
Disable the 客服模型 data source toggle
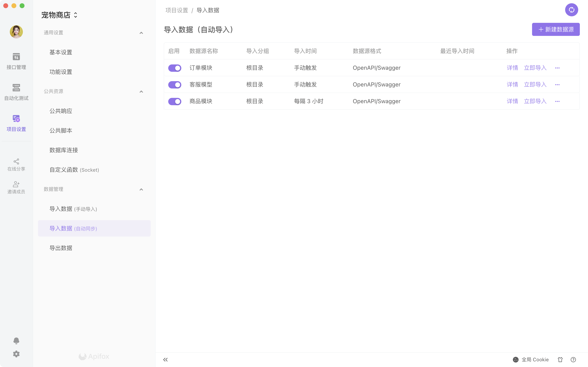175,85
